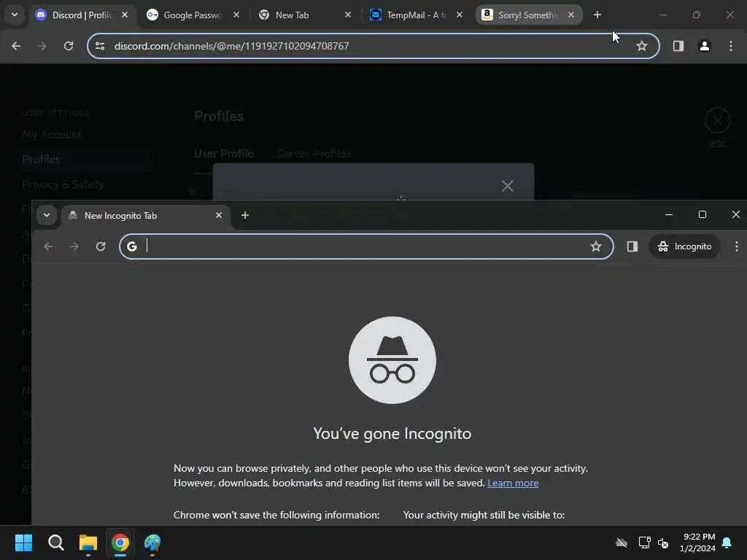Viewport: 747px width, 560px height.
Task: Expand tab search dropdown in main Chrome window
Action: pos(15,15)
